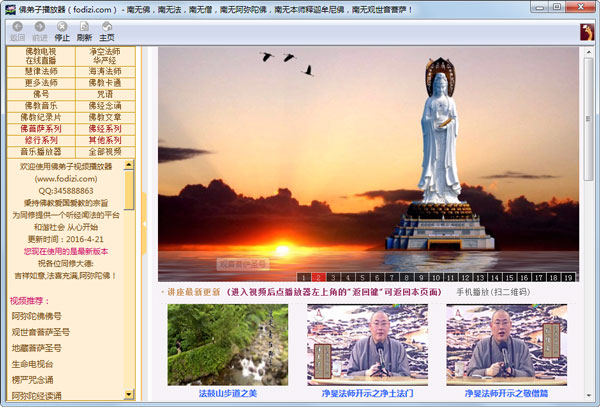Open 佛教电视在线直播 category
The image size is (600, 407).
click(x=41, y=56)
